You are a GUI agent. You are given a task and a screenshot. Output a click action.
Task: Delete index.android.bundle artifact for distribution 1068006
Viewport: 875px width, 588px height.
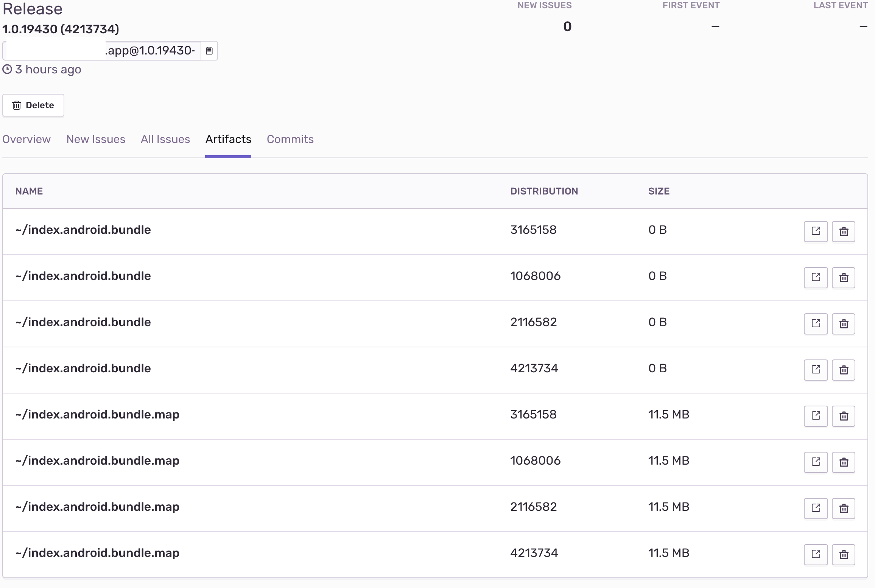(x=844, y=277)
